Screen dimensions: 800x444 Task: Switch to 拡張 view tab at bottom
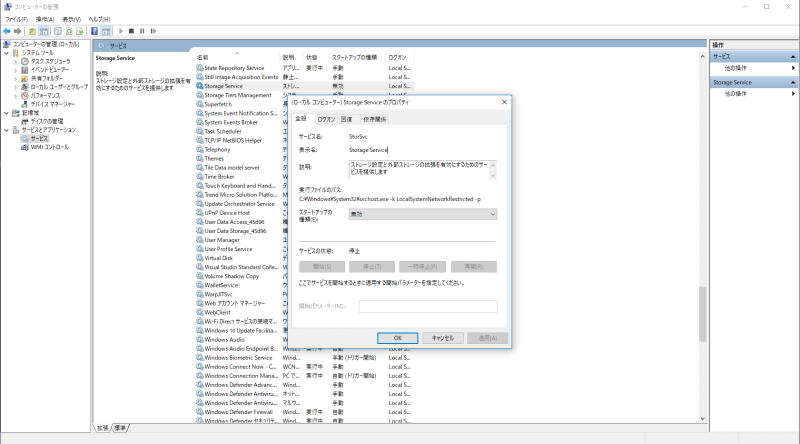[x=103, y=428]
